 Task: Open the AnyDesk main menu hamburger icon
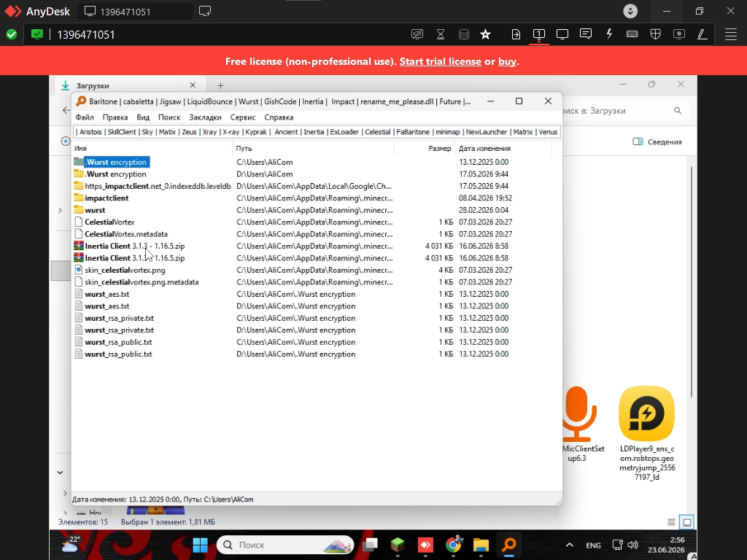[x=731, y=34]
